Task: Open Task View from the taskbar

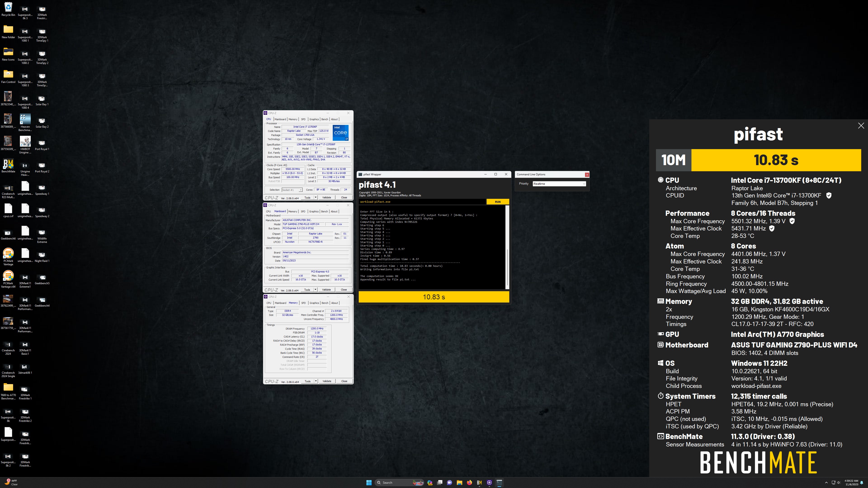Action: (x=439, y=483)
